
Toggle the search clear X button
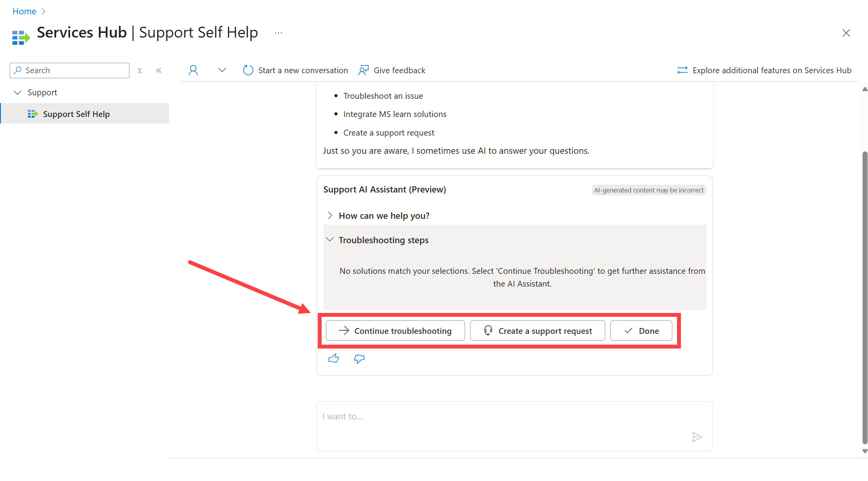(139, 70)
